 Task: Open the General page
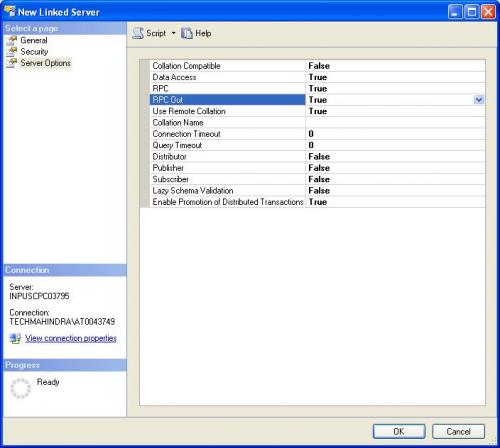click(34, 40)
